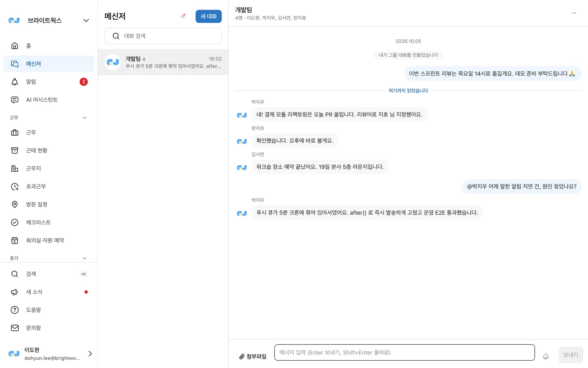Click the tag icon beside 메신저 title
The height and width of the screenshot is (368, 588).
click(183, 16)
